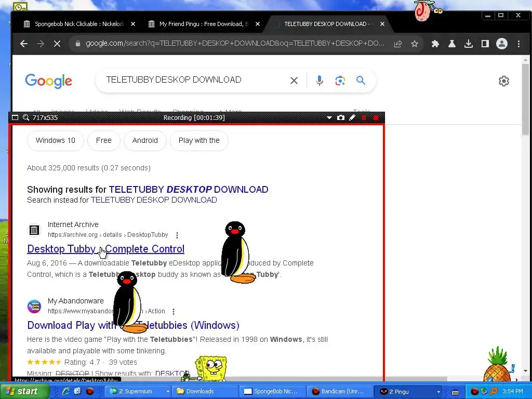Go to the Google logo homepage

(x=48, y=81)
